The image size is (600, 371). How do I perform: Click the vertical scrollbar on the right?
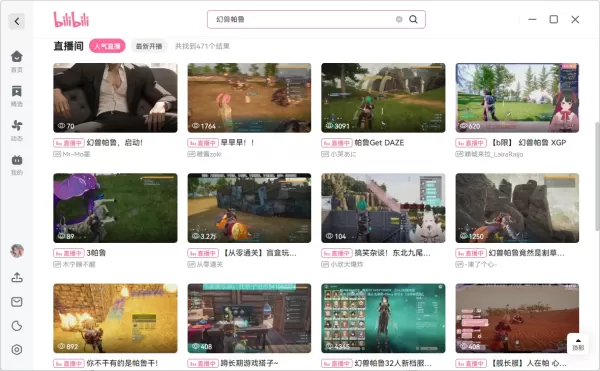point(597,176)
